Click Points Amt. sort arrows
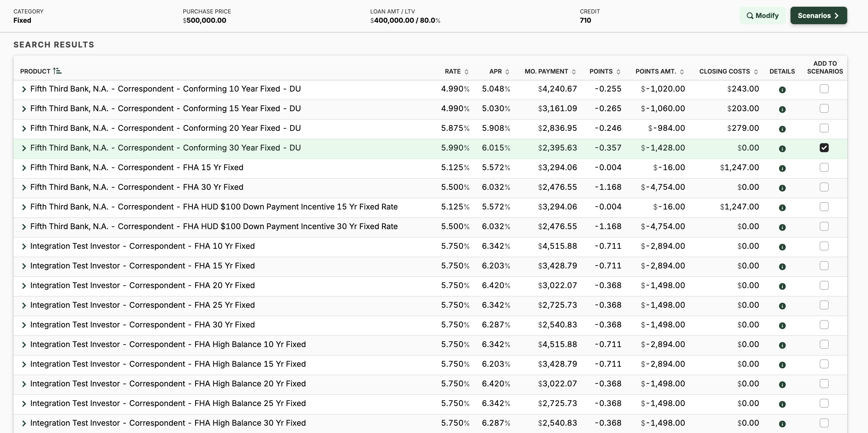The image size is (868, 433). 682,72
